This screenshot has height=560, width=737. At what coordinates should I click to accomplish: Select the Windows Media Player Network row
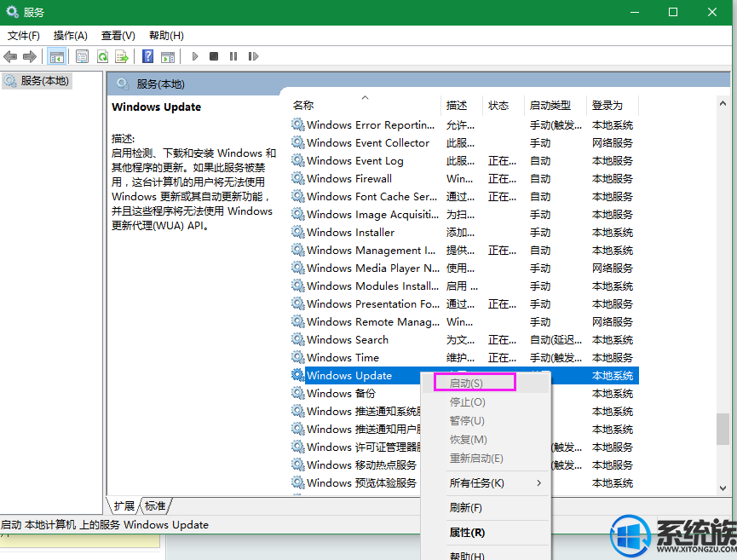pos(464,268)
